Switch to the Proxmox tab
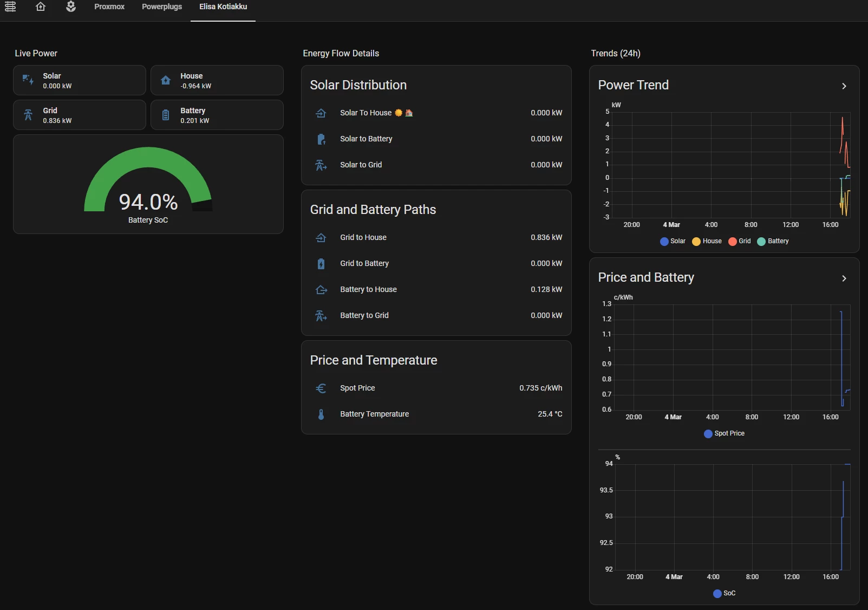This screenshot has width=868, height=610. coord(109,7)
